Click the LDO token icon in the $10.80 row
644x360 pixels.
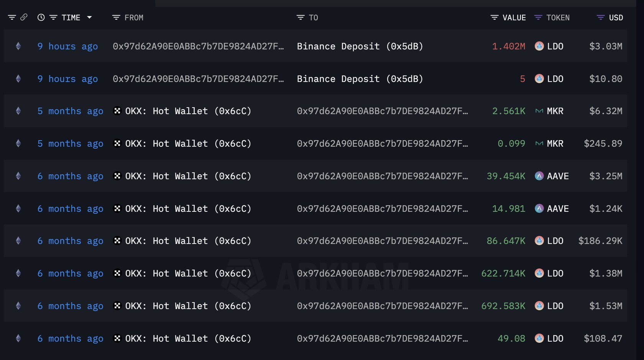[539, 79]
